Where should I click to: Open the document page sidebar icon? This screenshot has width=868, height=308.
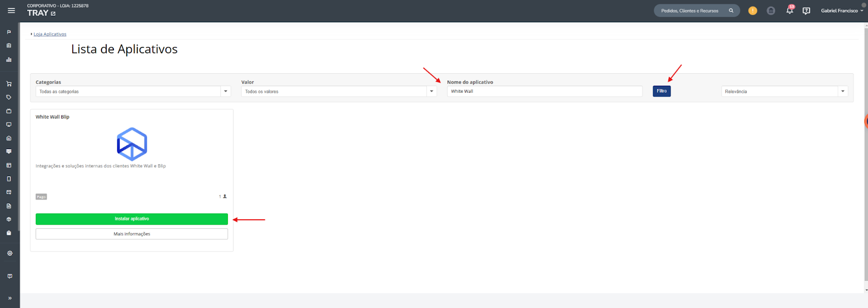coord(9,206)
